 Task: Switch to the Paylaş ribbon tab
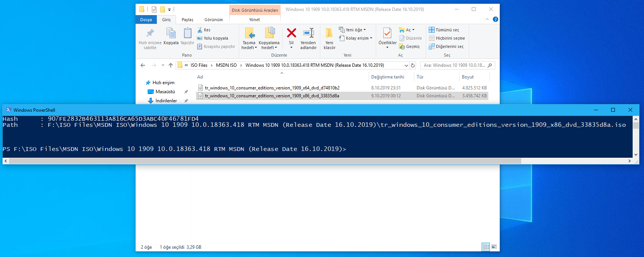coord(187,20)
